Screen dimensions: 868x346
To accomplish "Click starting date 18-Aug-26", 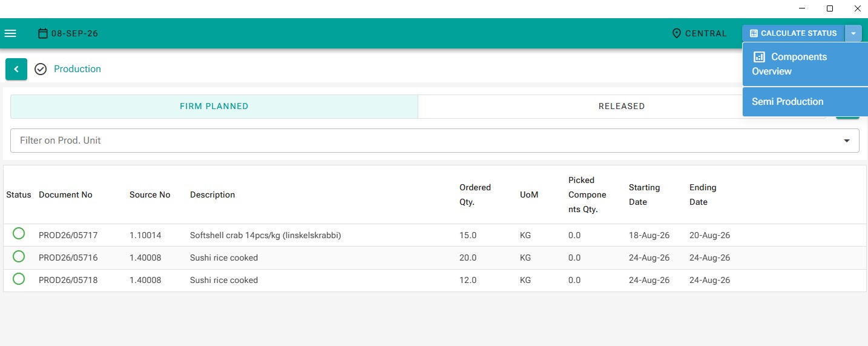I will click(649, 235).
